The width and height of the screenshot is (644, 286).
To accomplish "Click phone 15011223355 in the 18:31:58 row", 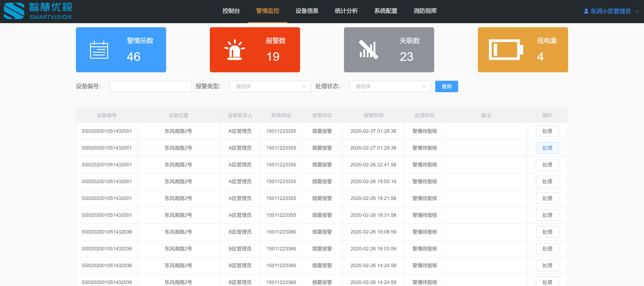I will 281,215.
